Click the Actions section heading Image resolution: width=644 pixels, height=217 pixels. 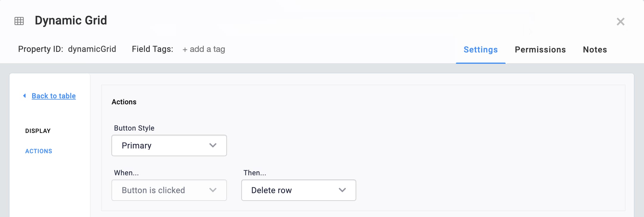tap(124, 102)
